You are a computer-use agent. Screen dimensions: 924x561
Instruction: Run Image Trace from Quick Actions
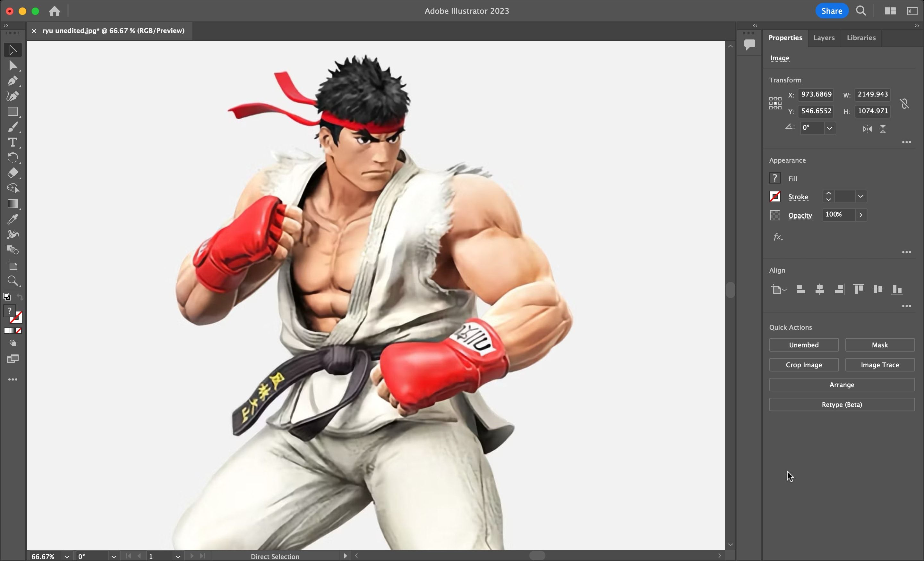(x=880, y=364)
